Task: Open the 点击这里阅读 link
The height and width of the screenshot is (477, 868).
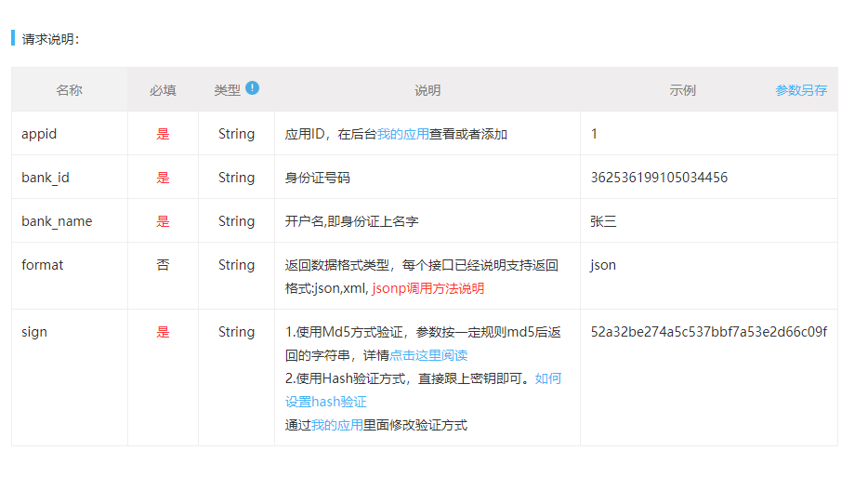Action: pos(428,355)
